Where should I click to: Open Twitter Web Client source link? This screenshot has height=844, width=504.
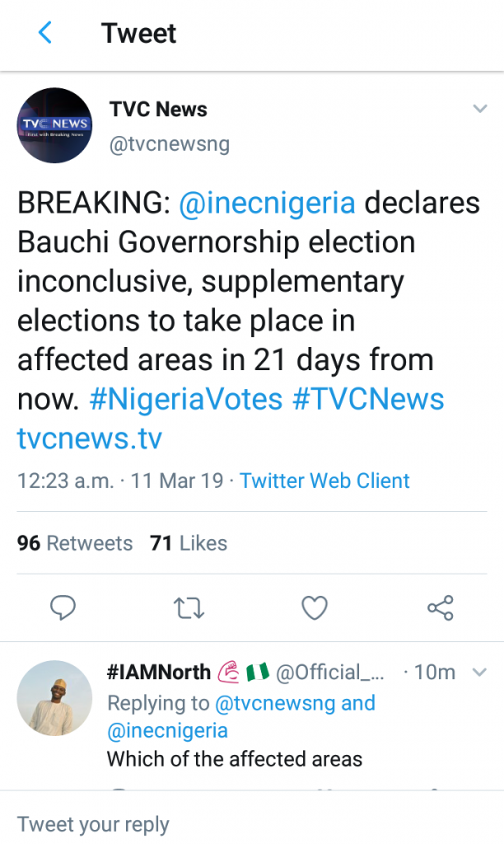tap(324, 481)
